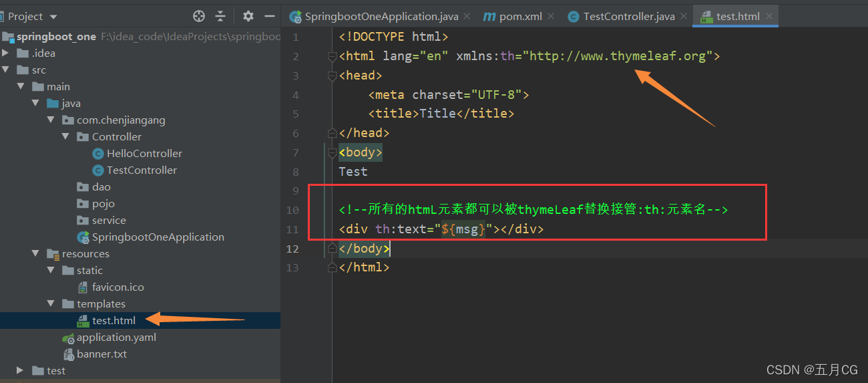
Task: Collapse the resources folder arrow
Action: (x=36, y=253)
